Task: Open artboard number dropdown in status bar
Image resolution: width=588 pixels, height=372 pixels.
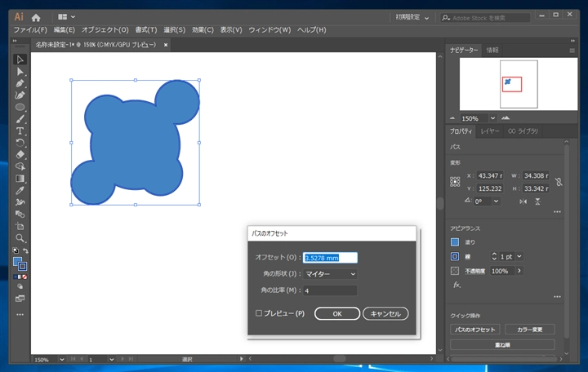Action: click(111, 359)
